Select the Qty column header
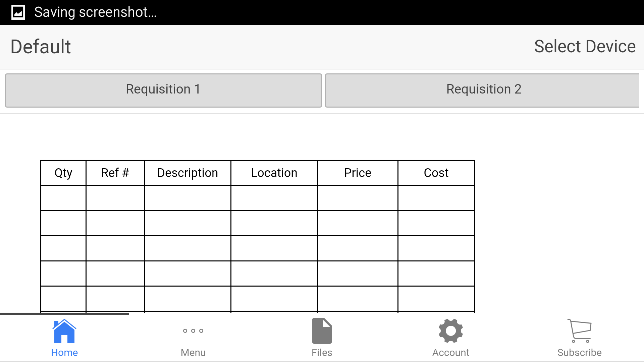This screenshot has height=362, width=644. click(x=63, y=173)
